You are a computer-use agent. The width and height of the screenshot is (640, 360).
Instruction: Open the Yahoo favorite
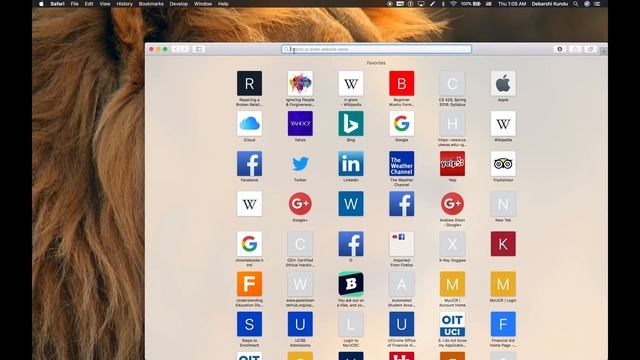click(x=300, y=124)
